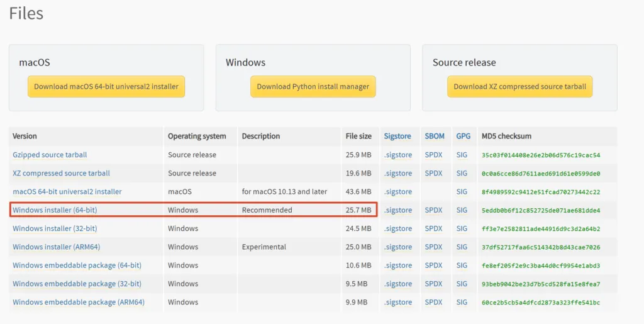
Task: Open .sigstore for XZ compressed source tarball
Action: point(398,173)
